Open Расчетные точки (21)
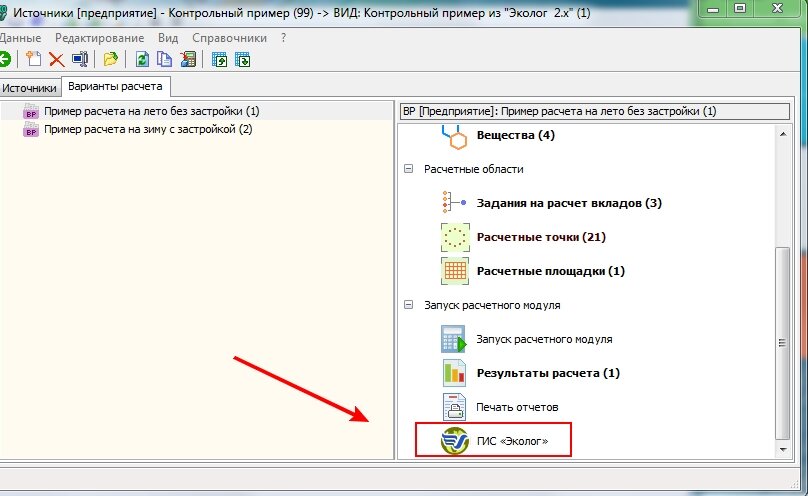Image resolution: width=808 pixels, height=496 pixels. point(541,237)
